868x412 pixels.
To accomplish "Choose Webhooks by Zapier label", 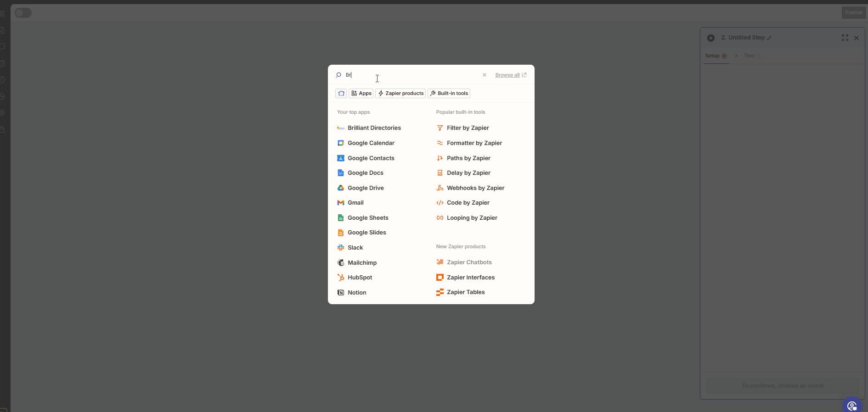I will pyautogui.click(x=476, y=188).
